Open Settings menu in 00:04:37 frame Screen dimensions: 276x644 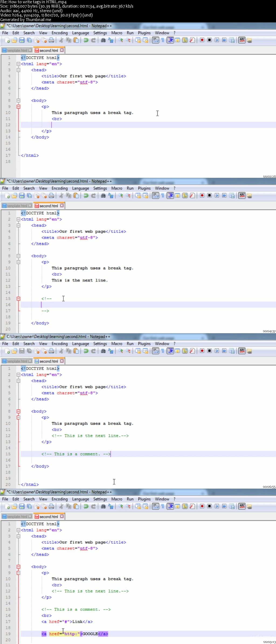click(100, 188)
